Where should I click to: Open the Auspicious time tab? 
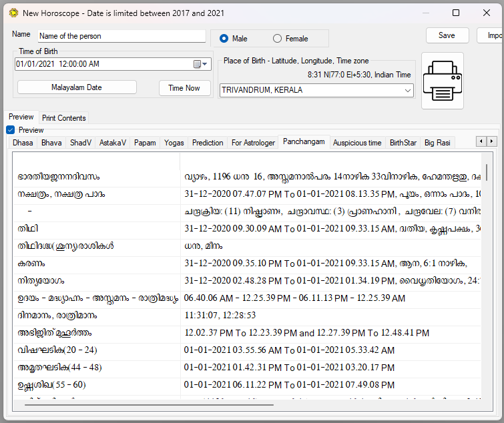(357, 142)
